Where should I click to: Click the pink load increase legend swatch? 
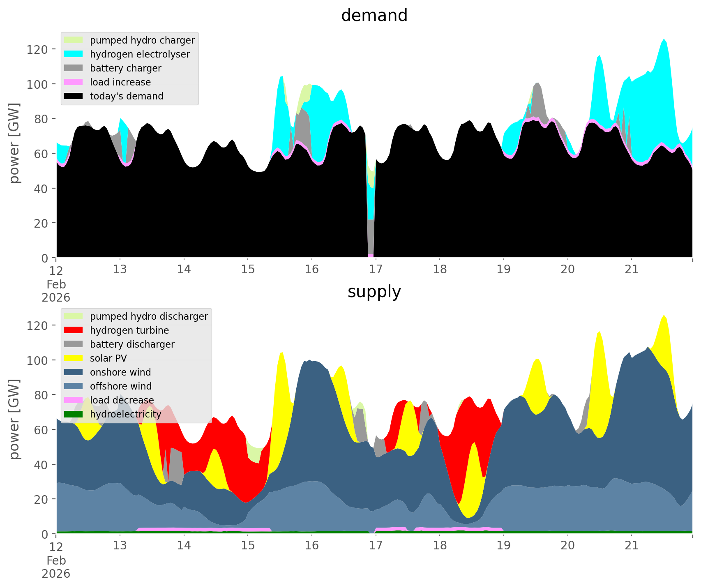pyautogui.click(x=74, y=82)
